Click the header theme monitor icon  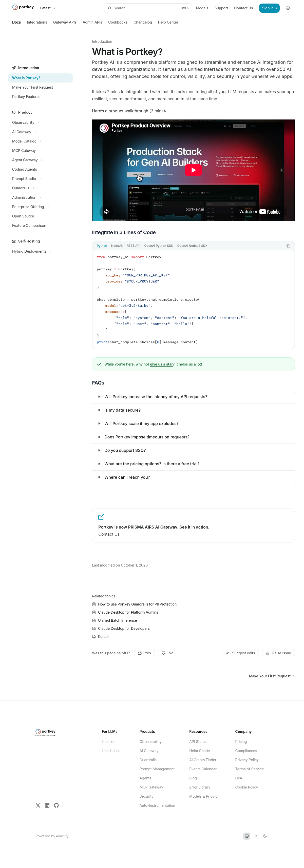point(288,8)
